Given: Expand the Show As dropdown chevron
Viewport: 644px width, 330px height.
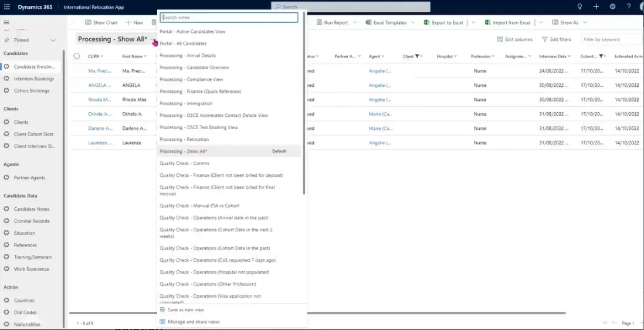Looking at the screenshot, I should pyautogui.click(x=585, y=22).
